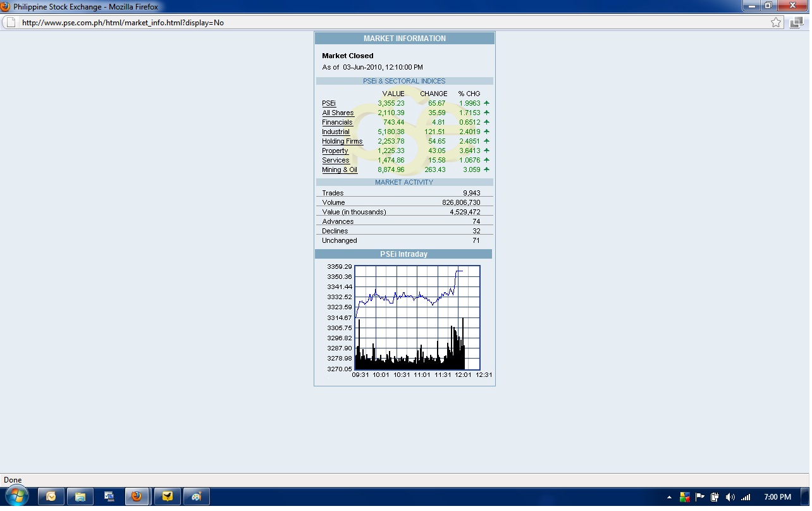Launch Windows Explorer from the taskbar
This screenshot has width=812, height=511.
[x=80, y=496]
